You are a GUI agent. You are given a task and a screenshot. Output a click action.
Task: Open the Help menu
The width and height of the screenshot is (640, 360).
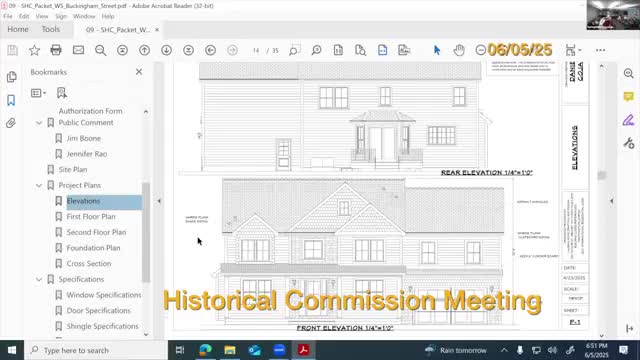point(108,16)
